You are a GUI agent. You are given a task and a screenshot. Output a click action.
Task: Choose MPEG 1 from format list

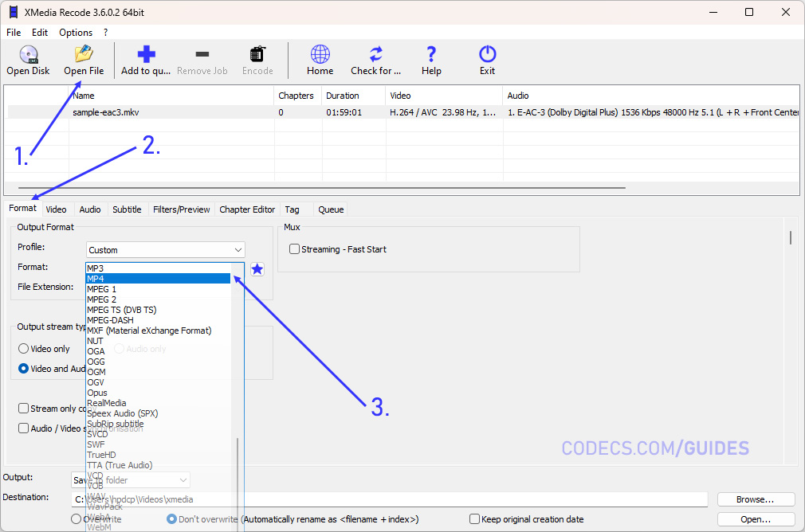point(158,289)
